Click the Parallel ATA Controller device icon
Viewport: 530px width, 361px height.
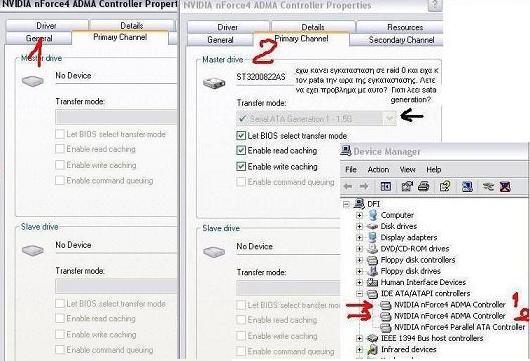pyautogui.click(x=386, y=327)
